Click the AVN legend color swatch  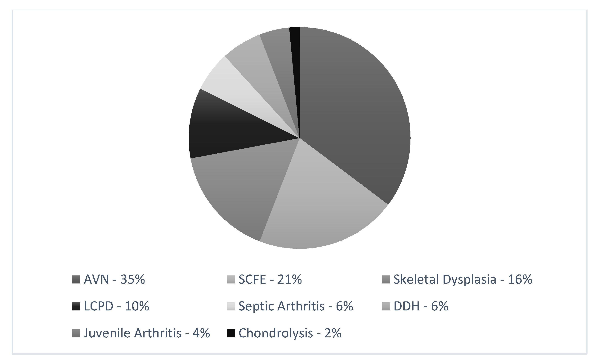(x=76, y=279)
